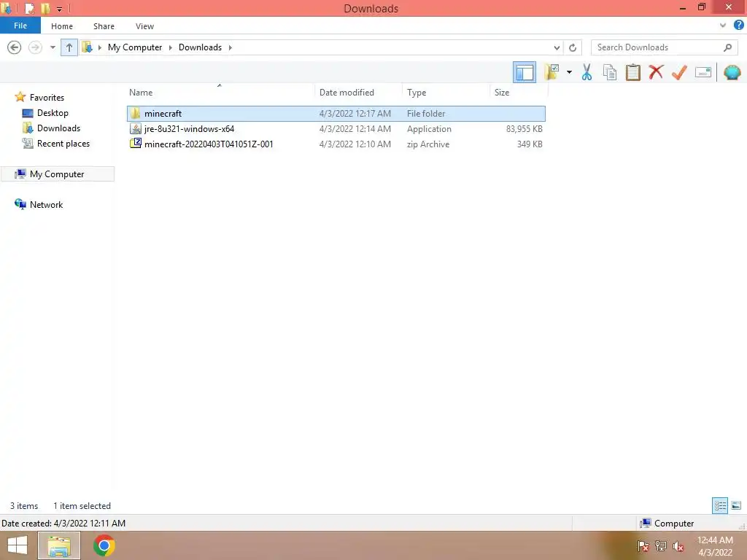Expand the arrow before My Computer breadcrumb
The height and width of the screenshot is (560, 747).
click(100, 47)
